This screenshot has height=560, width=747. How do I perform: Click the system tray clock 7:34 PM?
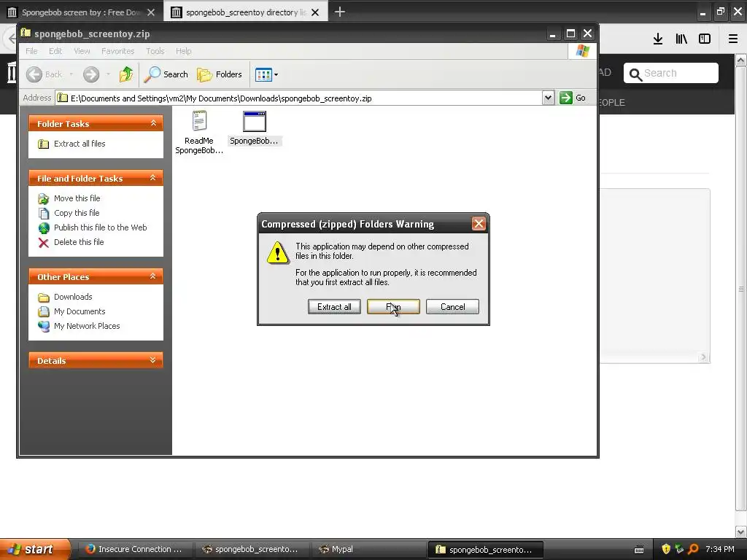720,549
